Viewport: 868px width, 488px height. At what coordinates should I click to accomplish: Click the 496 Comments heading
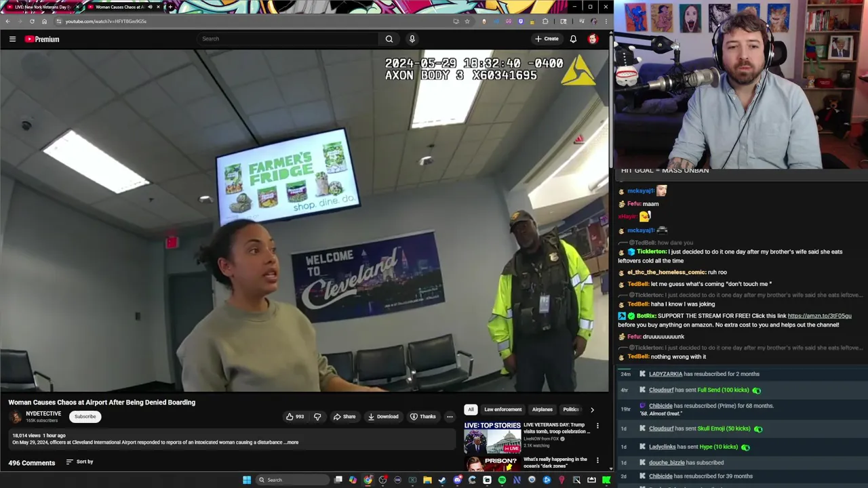tap(32, 463)
